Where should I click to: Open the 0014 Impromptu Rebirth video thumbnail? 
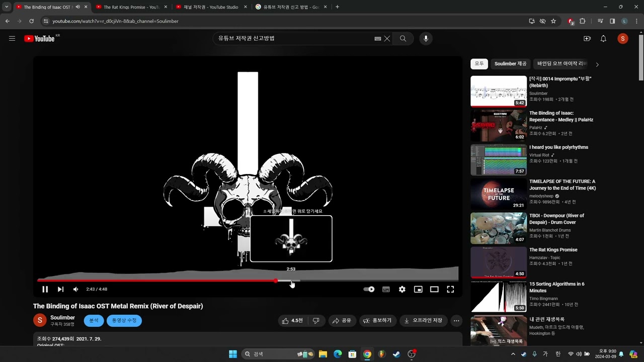tap(499, 91)
